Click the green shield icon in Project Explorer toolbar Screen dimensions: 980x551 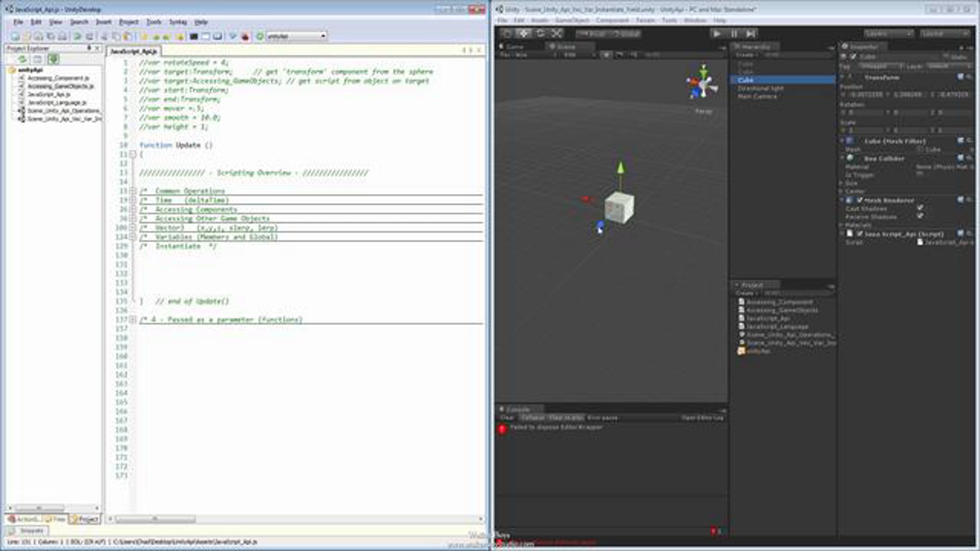53,60
